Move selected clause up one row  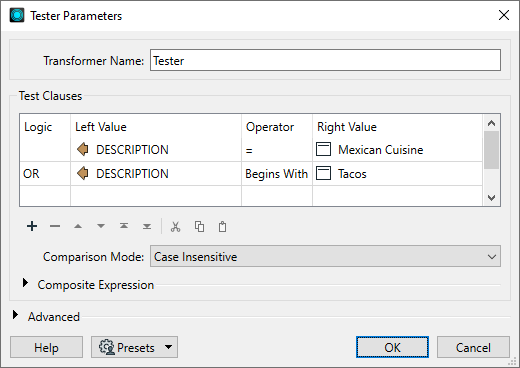click(x=78, y=226)
